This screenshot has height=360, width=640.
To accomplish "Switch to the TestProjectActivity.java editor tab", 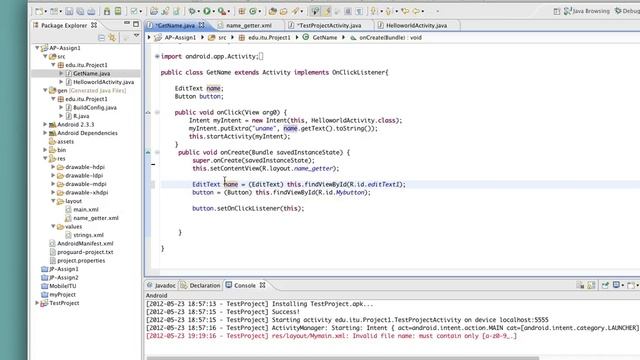I will pyautogui.click(x=329, y=25).
